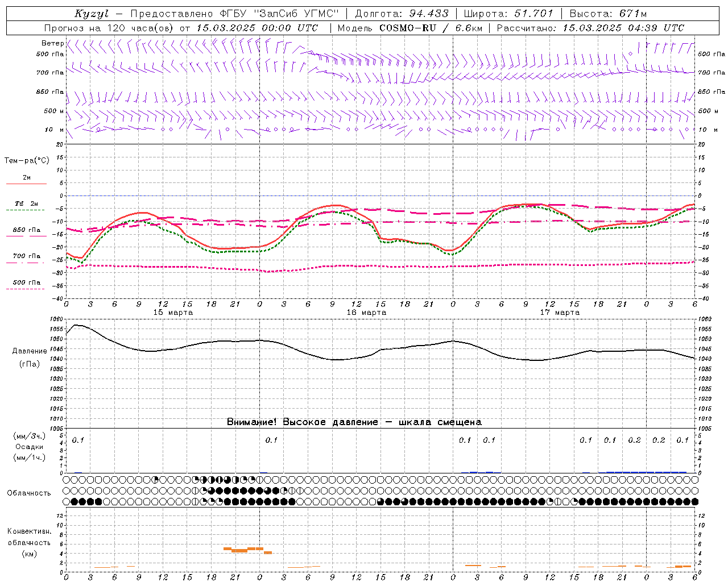Click the forecast start Прогноз на 120 часа(ов)
This screenshot has width=728, height=582.
(x=109, y=28)
